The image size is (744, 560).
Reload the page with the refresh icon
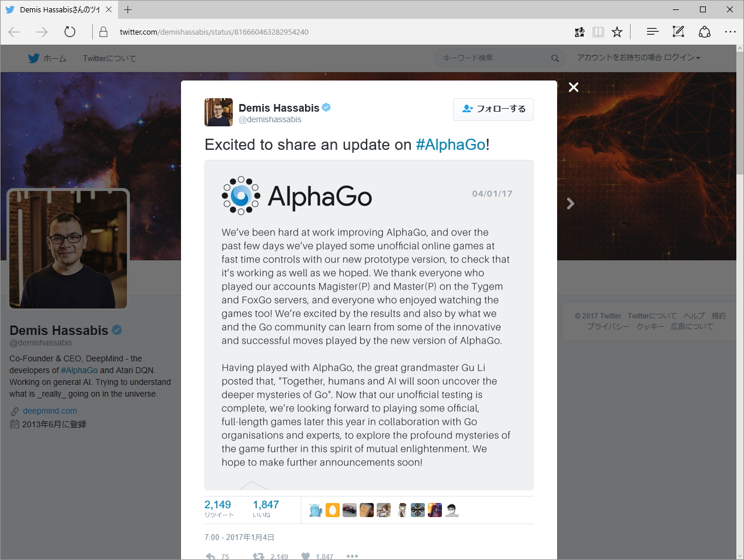[70, 32]
